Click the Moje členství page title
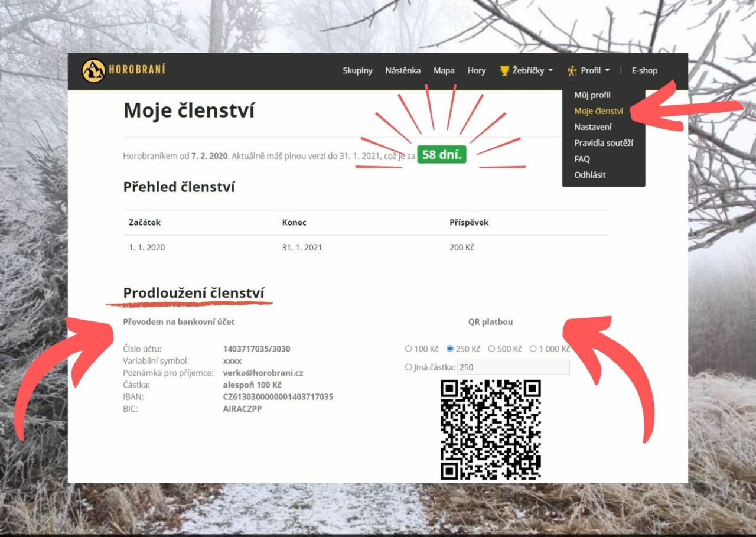The width and height of the screenshot is (756, 537). click(x=189, y=110)
